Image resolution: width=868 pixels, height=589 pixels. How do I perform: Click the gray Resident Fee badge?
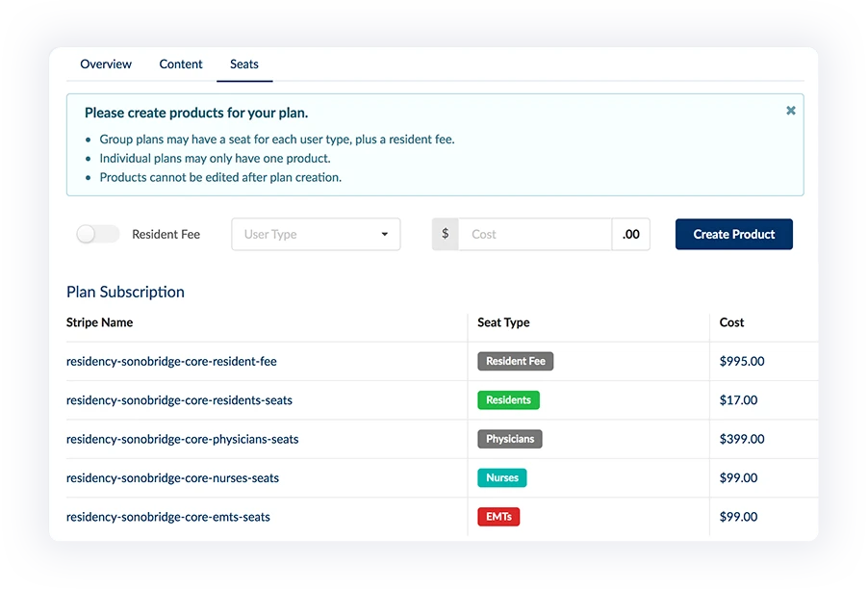tap(515, 362)
